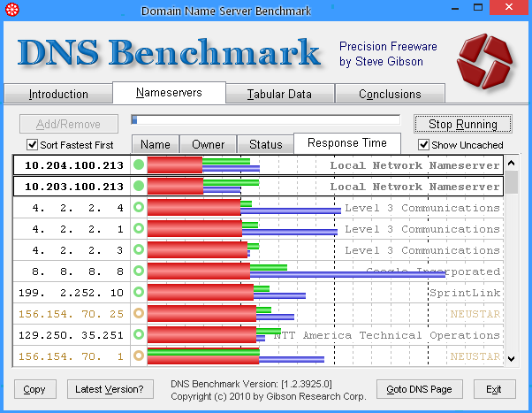
Task: Click the Stop Running button
Action: [x=463, y=124]
